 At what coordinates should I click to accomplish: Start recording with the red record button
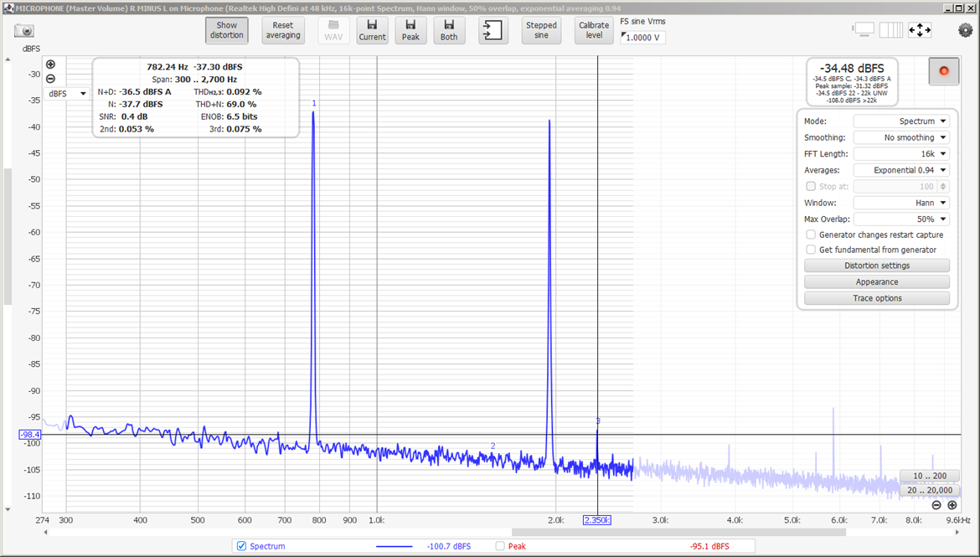pos(944,71)
